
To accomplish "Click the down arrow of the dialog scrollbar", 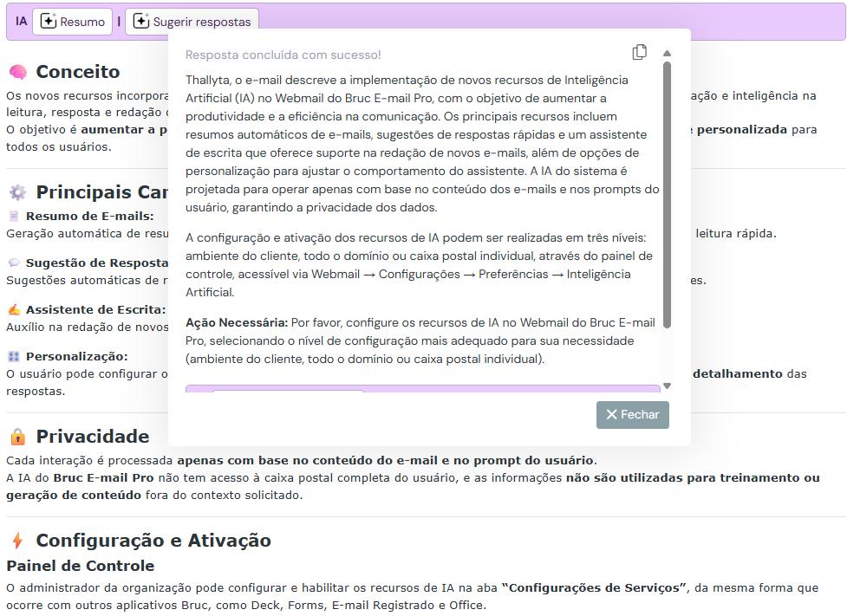I will [667, 384].
